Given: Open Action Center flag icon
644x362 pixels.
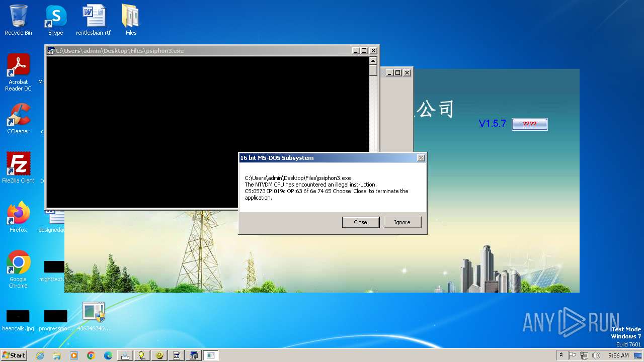Looking at the screenshot, I should tap(572, 355).
